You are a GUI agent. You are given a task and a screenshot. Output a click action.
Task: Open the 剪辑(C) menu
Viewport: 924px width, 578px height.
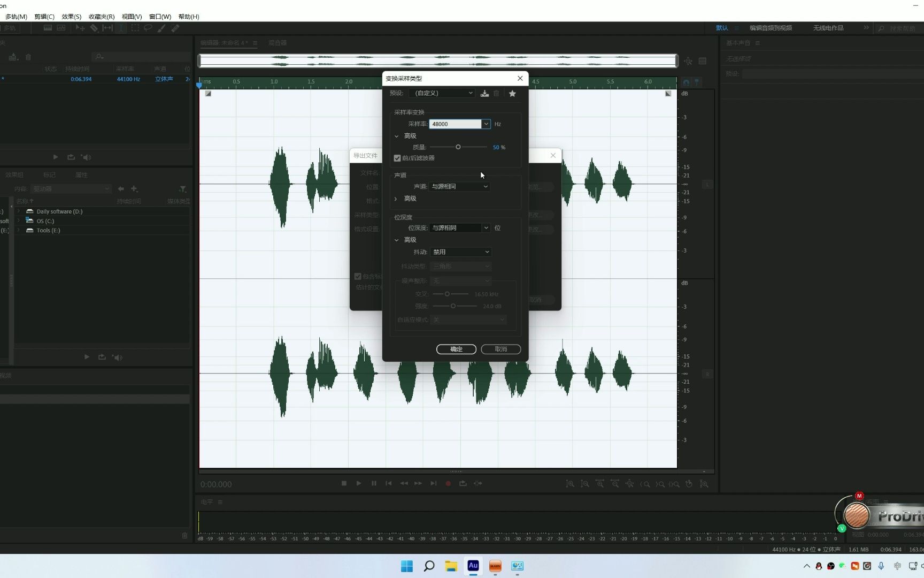(x=44, y=17)
